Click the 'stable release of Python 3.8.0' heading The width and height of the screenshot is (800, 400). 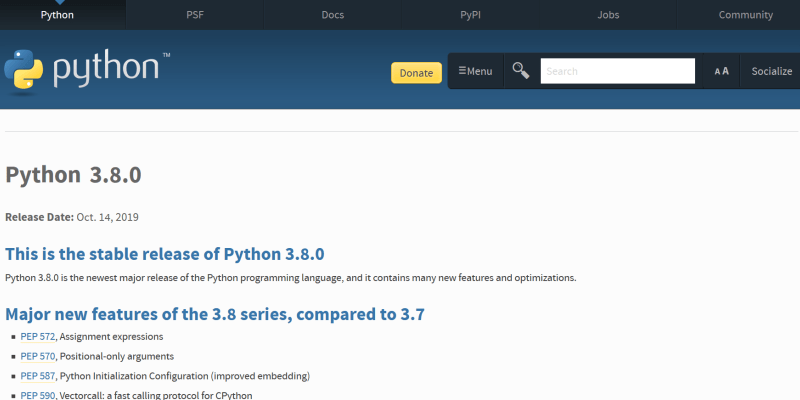click(x=165, y=254)
